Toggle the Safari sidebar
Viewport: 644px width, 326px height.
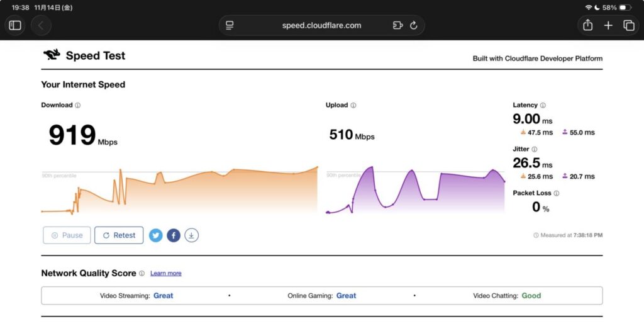(x=15, y=25)
